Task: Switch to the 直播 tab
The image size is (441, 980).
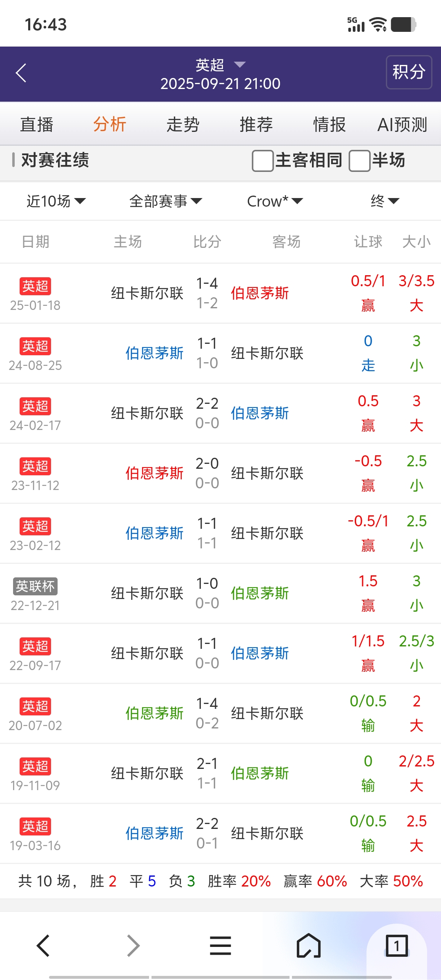Action: (x=37, y=125)
